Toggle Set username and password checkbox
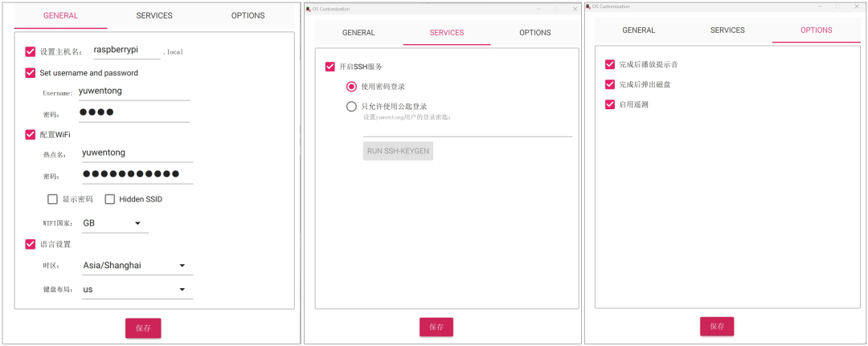The image size is (868, 346). pyautogui.click(x=31, y=72)
